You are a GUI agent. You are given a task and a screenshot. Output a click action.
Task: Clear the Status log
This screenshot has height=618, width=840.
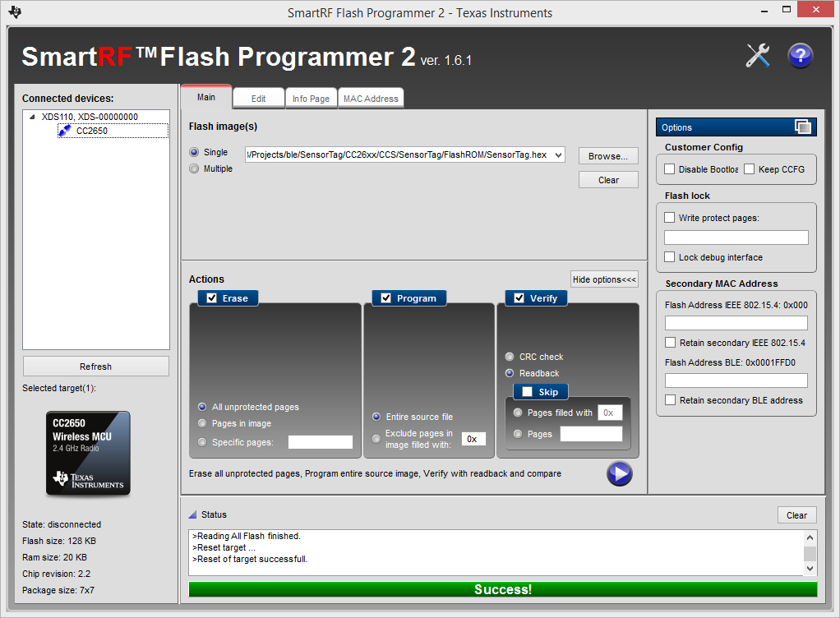[x=796, y=515]
